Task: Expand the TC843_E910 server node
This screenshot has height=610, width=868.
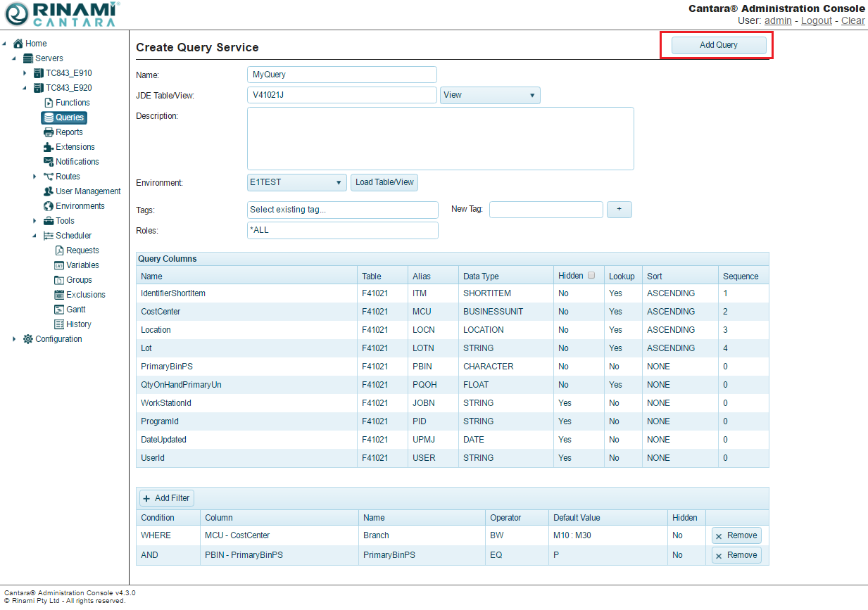Action: tap(25, 73)
